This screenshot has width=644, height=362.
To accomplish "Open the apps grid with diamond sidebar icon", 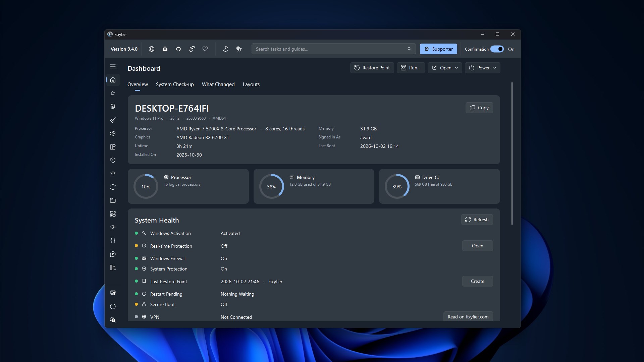I will pos(113,147).
